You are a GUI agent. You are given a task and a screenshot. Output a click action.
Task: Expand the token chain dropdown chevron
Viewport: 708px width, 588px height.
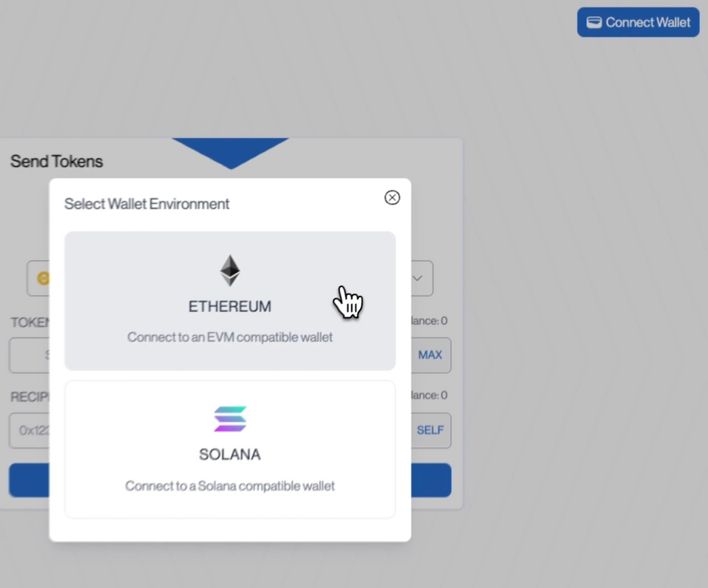[x=417, y=278]
